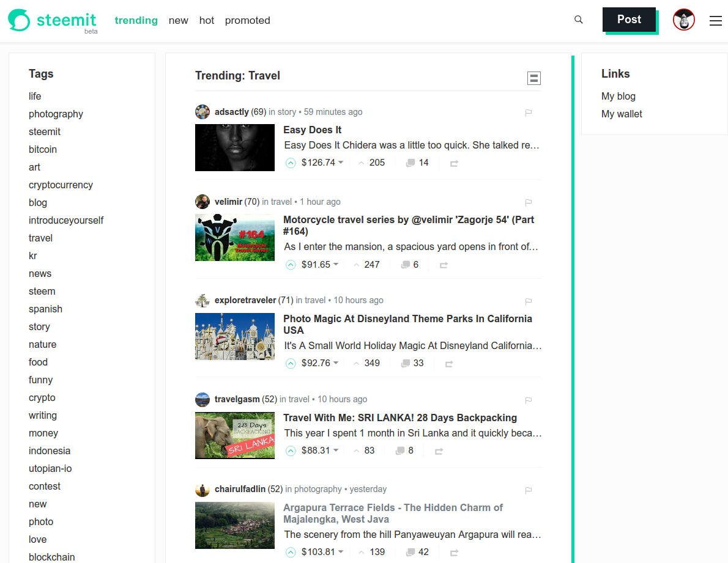Open the motorcycle series thumbnail
The height and width of the screenshot is (563, 728).
coord(235,237)
